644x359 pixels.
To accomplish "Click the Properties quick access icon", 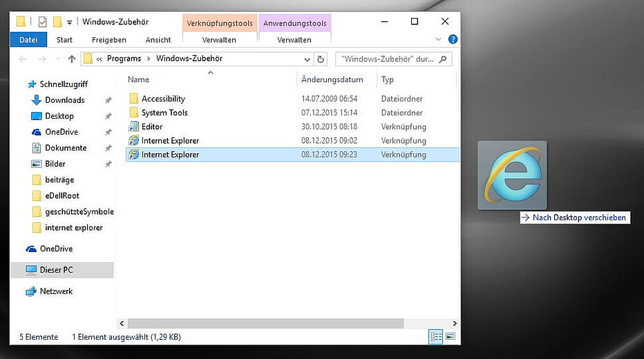I will (x=43, y=21).
